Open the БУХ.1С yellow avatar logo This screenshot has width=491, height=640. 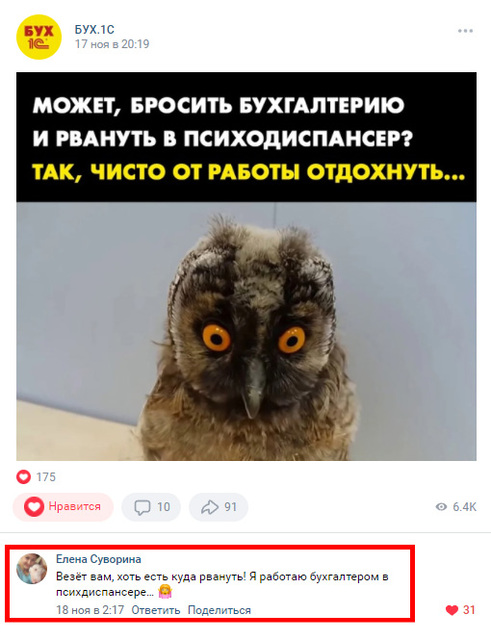pyautogui.click(x=39, y=37)
